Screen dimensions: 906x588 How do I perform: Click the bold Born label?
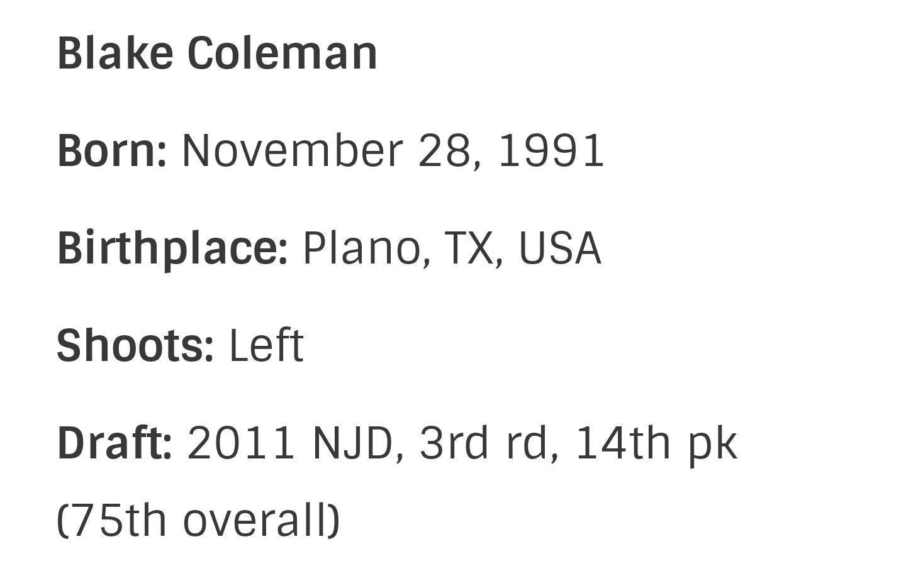point(112,151)
